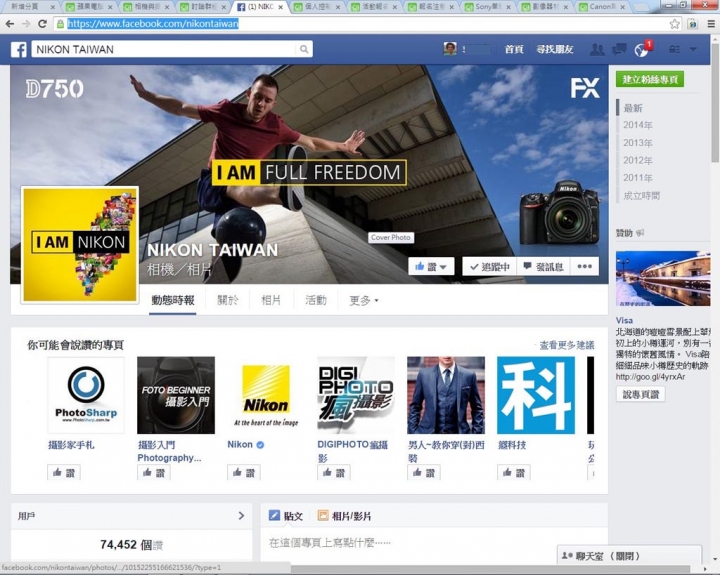The height and width of the screenshot is (575, 720).
Task: Open friend requests icon
Action: tap(597, 49)
